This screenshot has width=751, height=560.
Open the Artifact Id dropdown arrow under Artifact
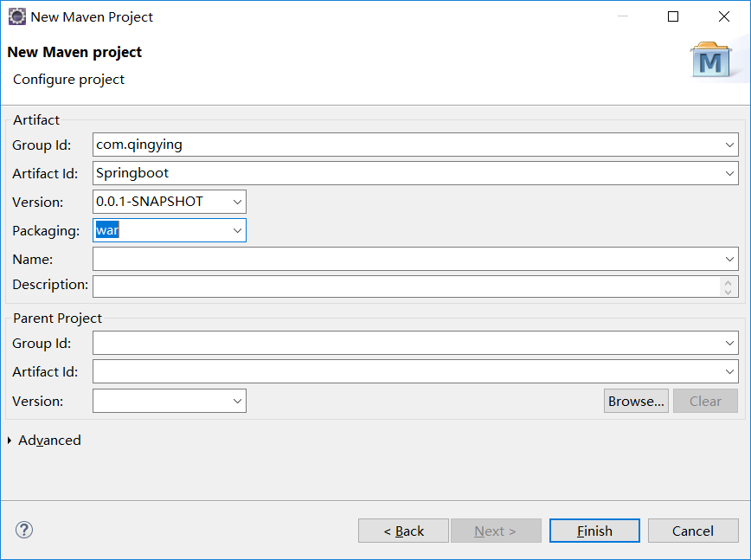click(x=729, y=173)
